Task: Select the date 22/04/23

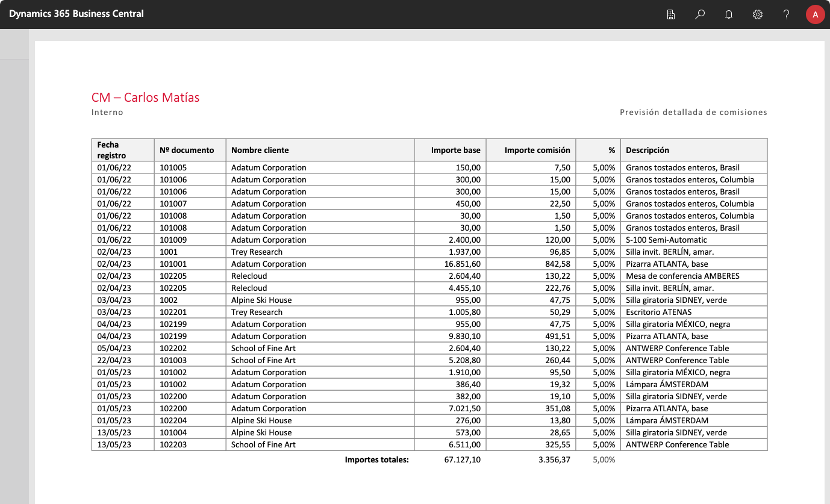Action: point(114,360)
